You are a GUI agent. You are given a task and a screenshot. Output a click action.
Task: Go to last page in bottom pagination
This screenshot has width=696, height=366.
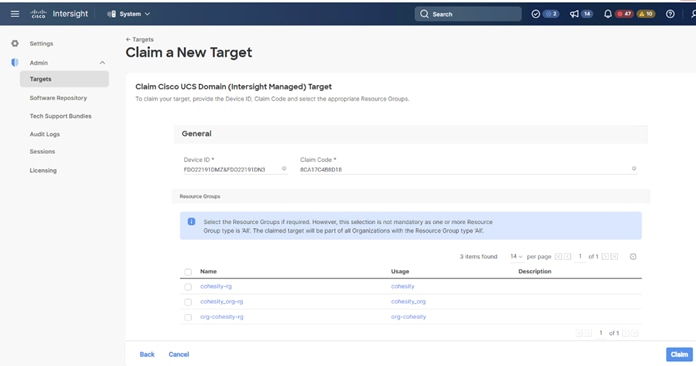(635, 333)
